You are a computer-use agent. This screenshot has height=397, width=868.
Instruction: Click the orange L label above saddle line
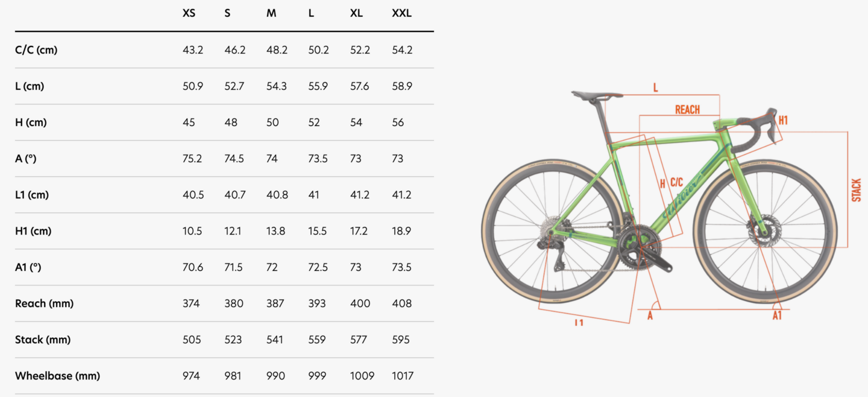[656, 88]
